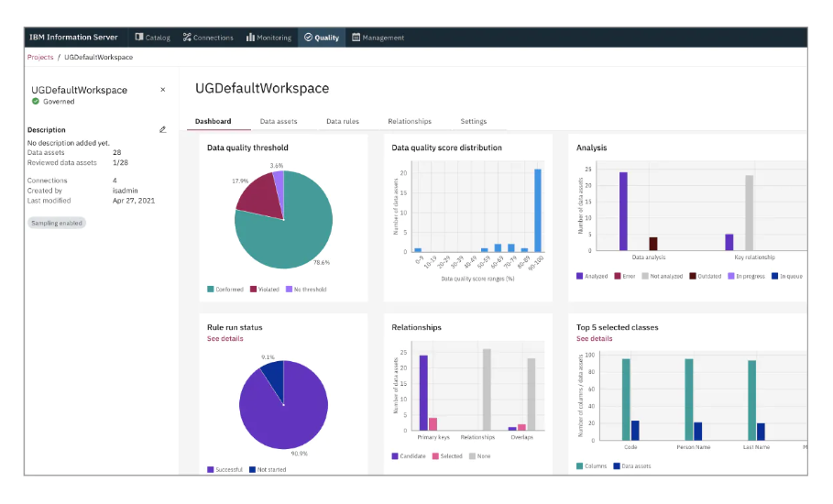Click the Connections icon in navbar
This screenshot has width=833, height=504.
point(187,37)
